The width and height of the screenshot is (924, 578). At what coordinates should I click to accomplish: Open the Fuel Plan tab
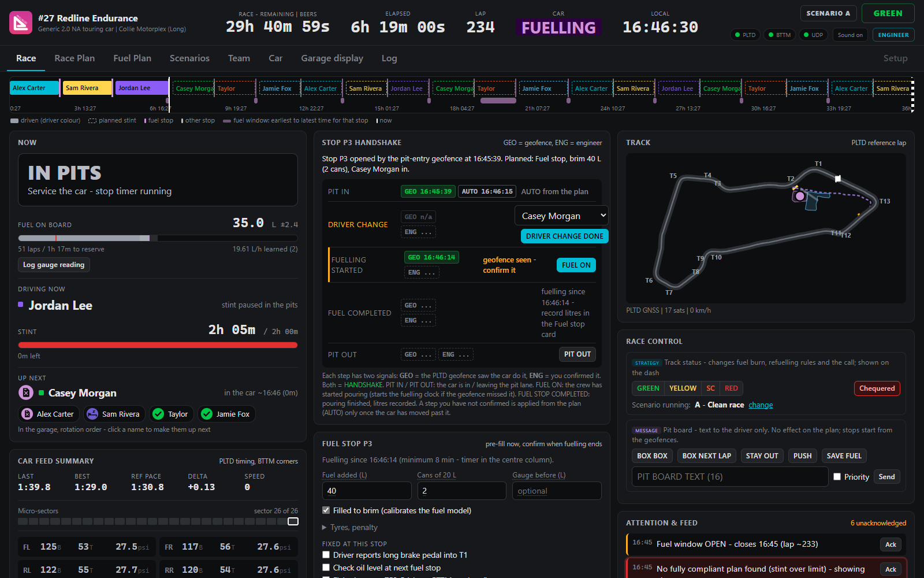132,58
